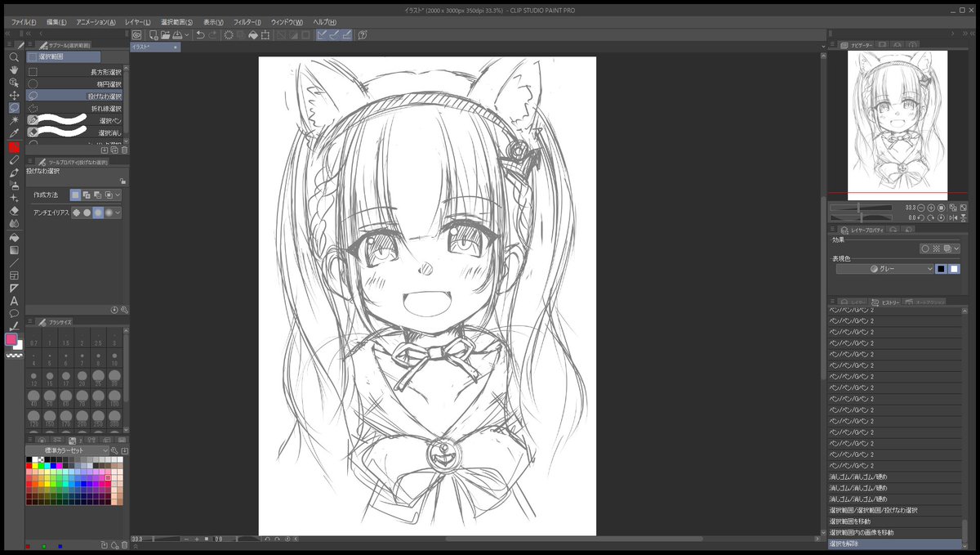The image size is (980, 555).
Task: Select the Auto select magic wand tool
Action: (14, 119)
